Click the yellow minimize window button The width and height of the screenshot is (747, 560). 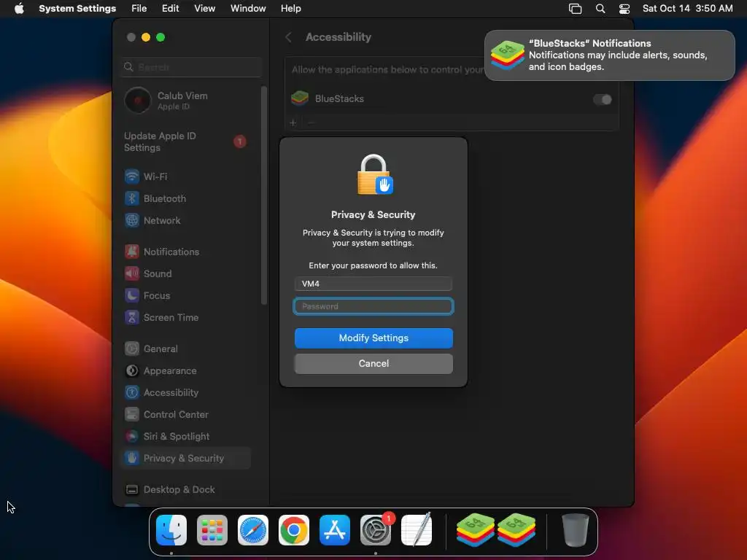point(146,37)
